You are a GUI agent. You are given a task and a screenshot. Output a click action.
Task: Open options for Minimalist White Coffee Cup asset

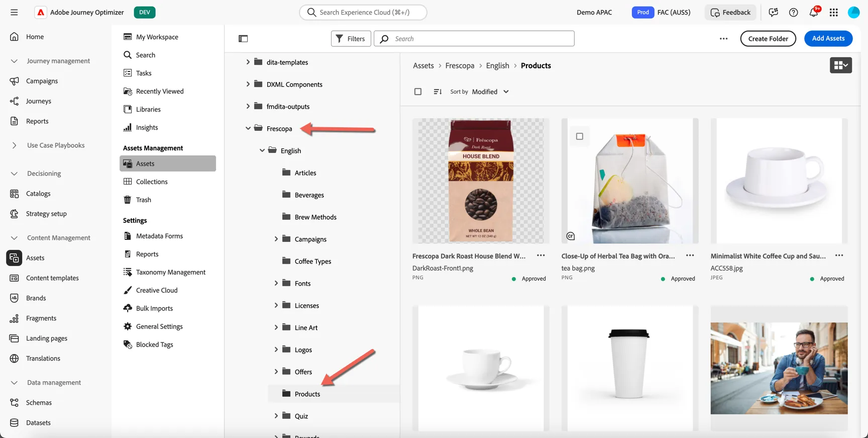point(839,255)
